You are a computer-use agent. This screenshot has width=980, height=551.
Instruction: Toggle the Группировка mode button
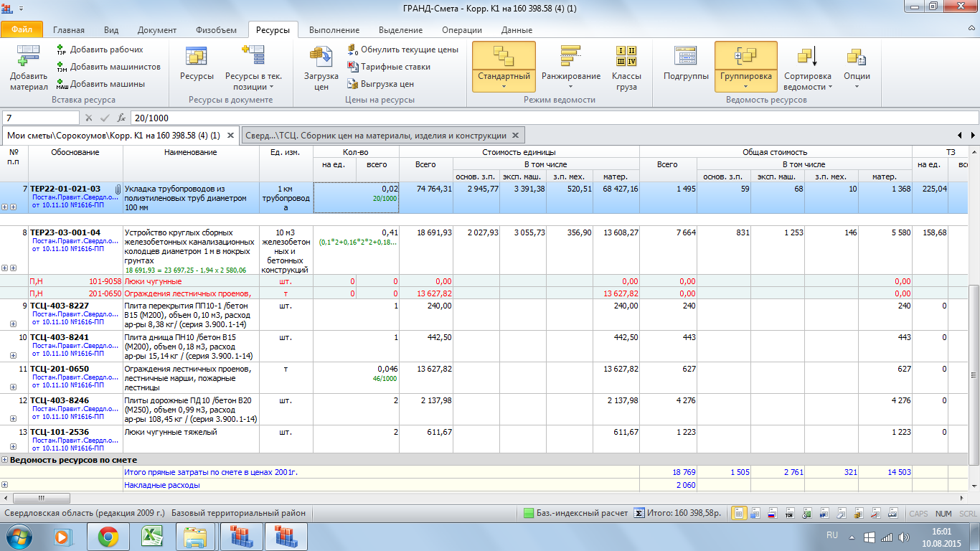tap(745, 66)
